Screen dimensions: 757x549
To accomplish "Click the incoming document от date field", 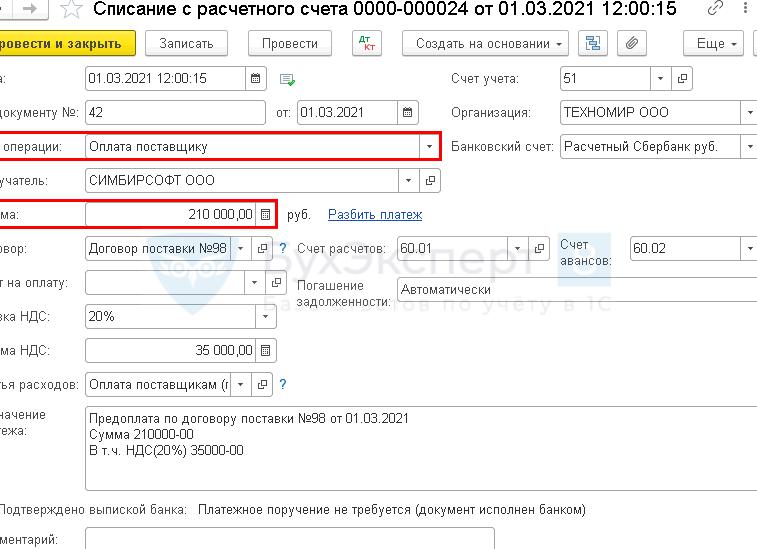I will click(348, 113).
